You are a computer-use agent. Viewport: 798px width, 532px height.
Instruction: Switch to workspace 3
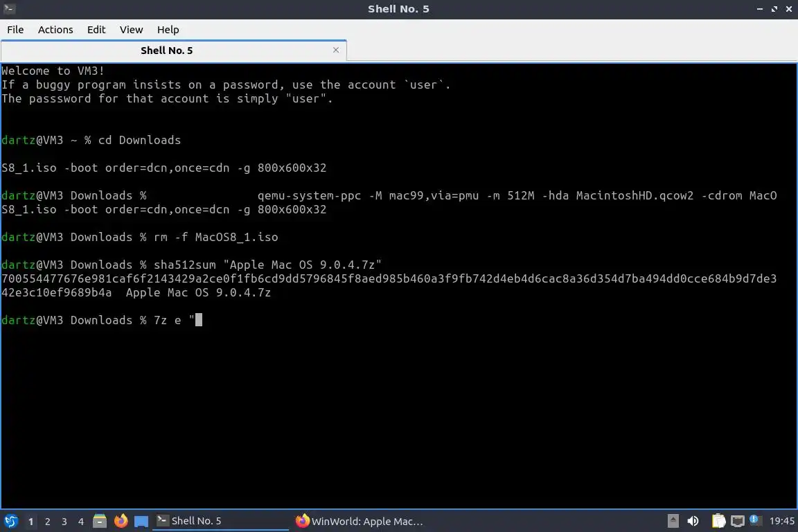tap(64, 522)
